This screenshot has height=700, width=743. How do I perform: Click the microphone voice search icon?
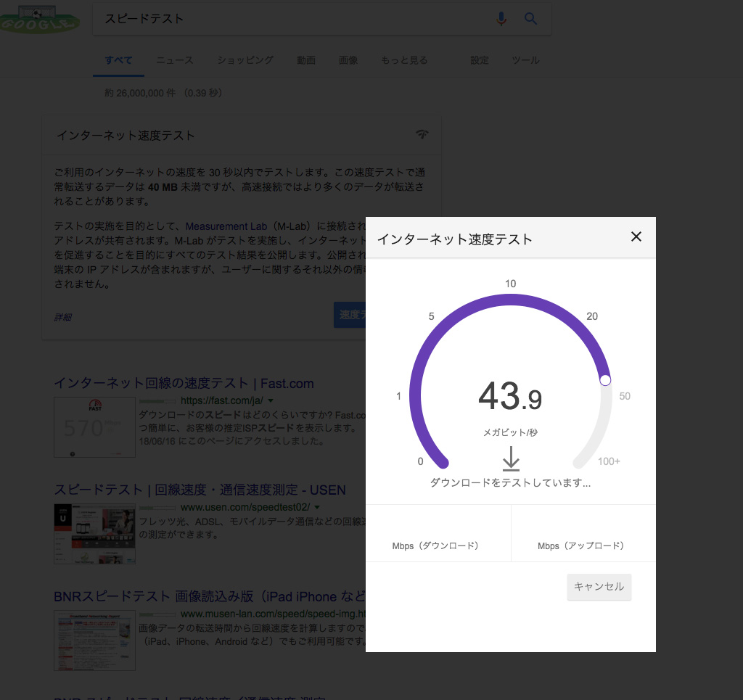point(501,19)
